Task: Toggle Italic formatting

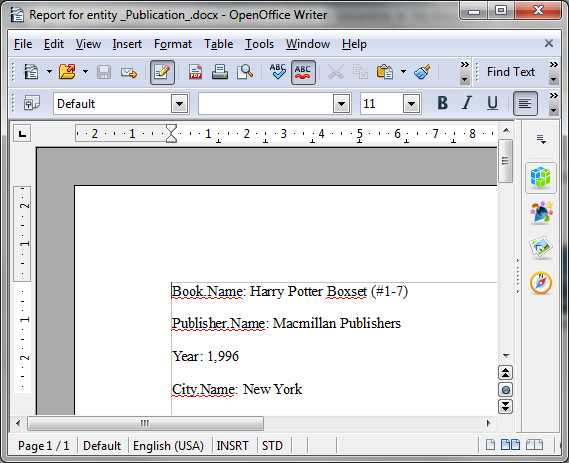Action: tap(467, 103)
